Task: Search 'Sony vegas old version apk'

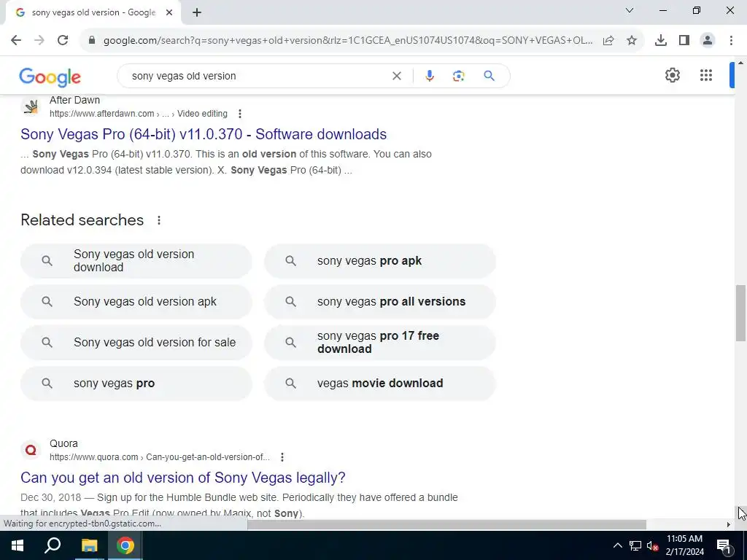Action: coord(136,301)
